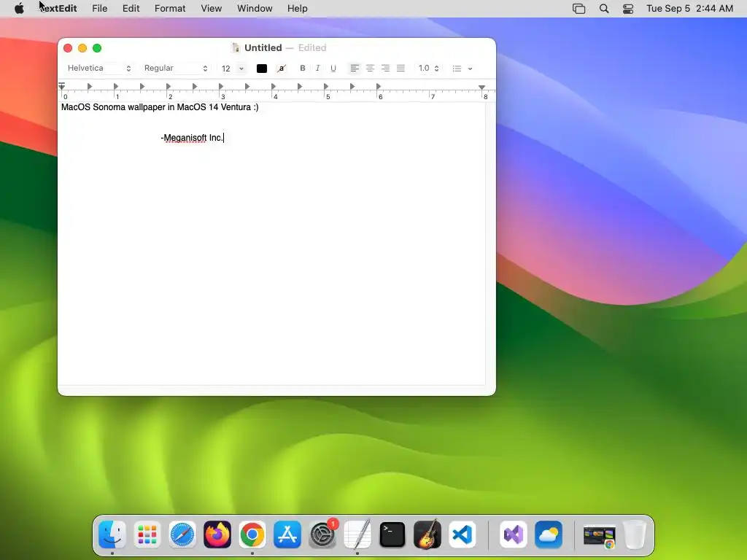The image size is (747, 560).
Task: Open the TextEdit application menu
Action: [x=58, y=9]
